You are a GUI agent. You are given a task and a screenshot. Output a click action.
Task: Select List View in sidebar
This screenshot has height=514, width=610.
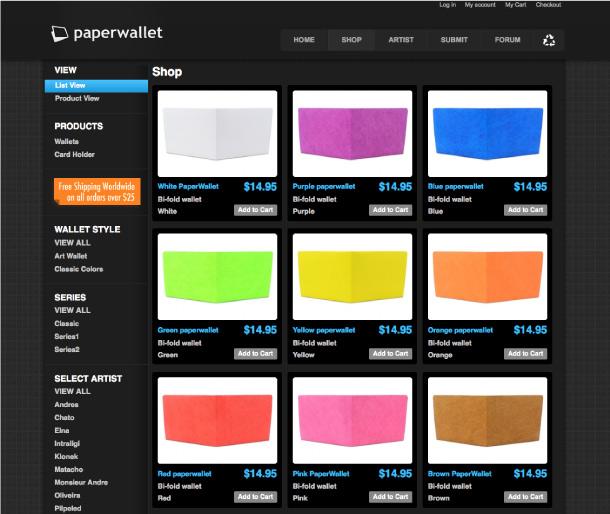point(96,86)
